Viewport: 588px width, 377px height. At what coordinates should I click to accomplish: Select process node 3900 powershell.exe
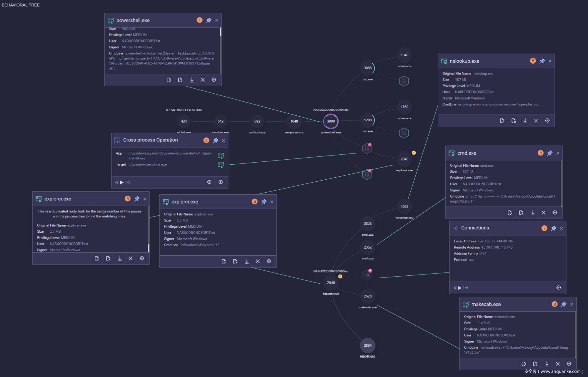point(331,121)
